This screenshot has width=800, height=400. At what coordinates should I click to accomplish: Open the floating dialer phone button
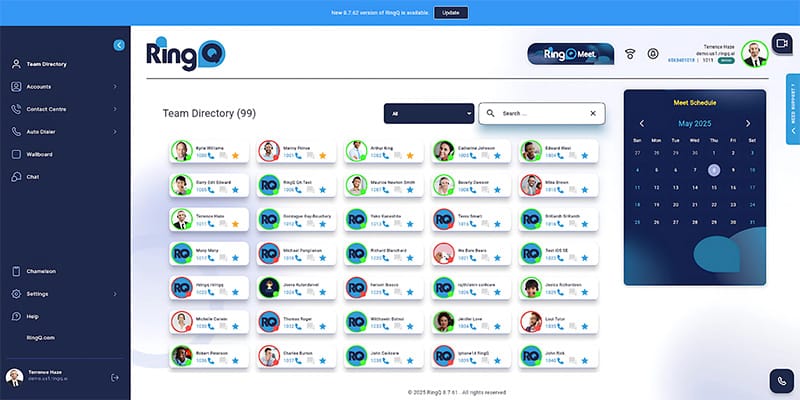pos(782,381)
